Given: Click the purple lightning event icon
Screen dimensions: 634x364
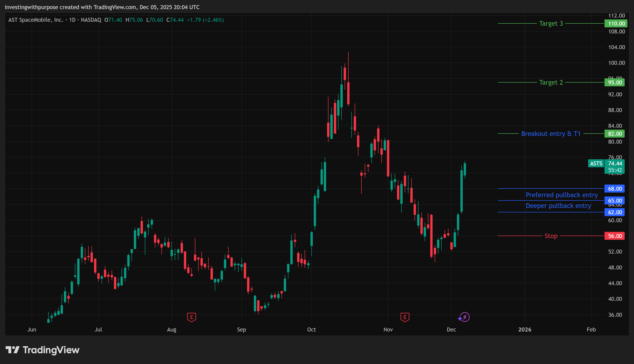Looking at the screenshot, I should pos(464,317).
